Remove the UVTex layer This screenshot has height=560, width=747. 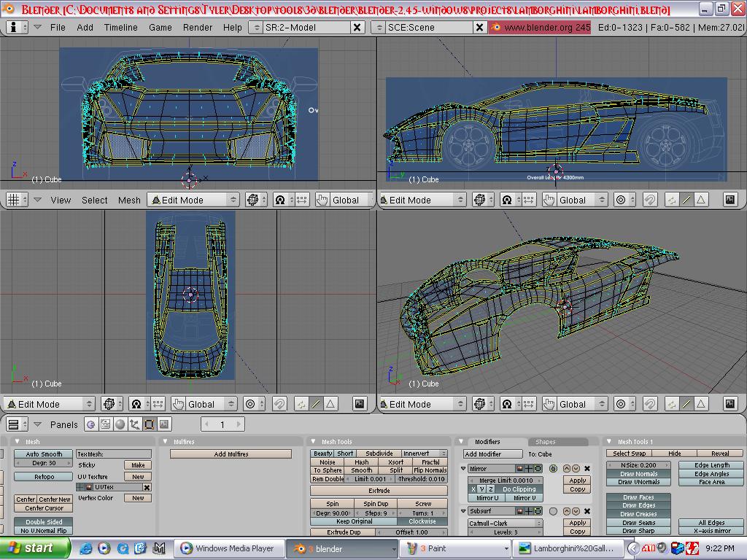(x=147, y=487)
